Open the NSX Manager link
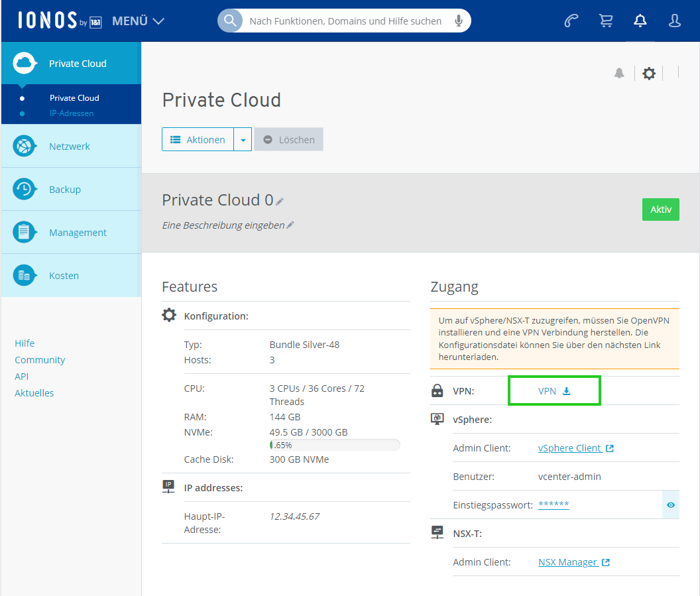700x596 pixels. click(573, 562)
